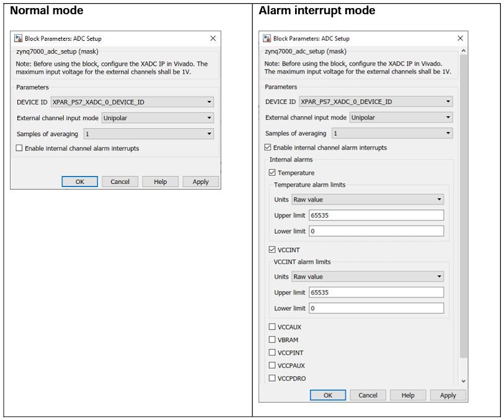Close the Normal mode ADC Setup dialog
The height and width of the screenshot is (420, 504).
(x=213, y=38)
